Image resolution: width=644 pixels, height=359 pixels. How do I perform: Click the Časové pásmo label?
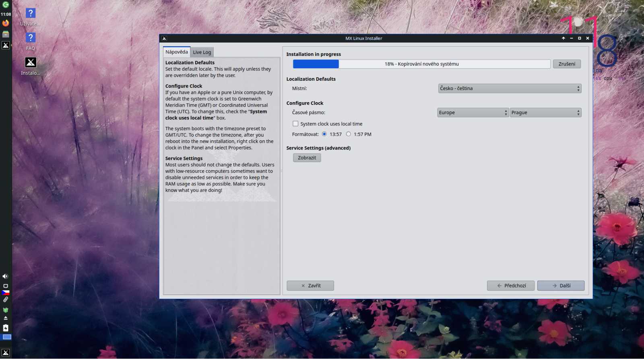pos(309,113)
